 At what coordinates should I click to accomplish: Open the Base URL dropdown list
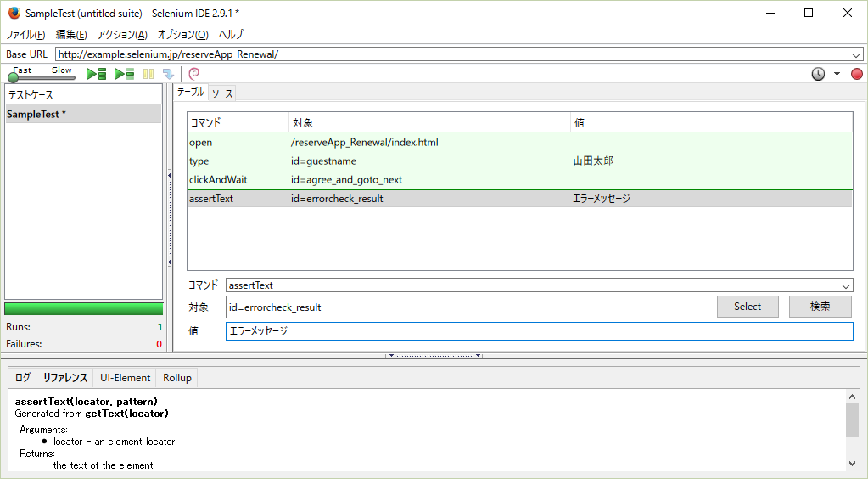tap(856, 54)
